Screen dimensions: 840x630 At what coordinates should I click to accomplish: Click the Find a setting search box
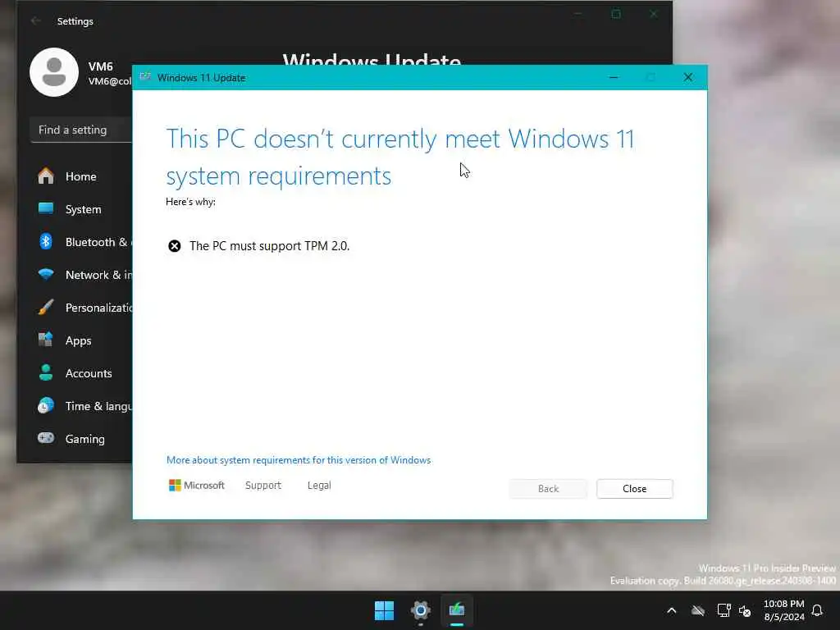pyautogui.click(x=81, y=130)
